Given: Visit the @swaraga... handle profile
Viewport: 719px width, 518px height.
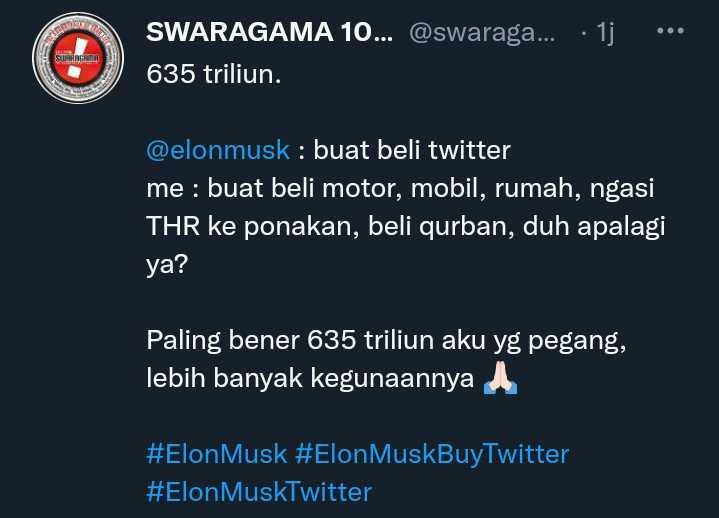Looking at the screenshot, I should coord(482,33).
